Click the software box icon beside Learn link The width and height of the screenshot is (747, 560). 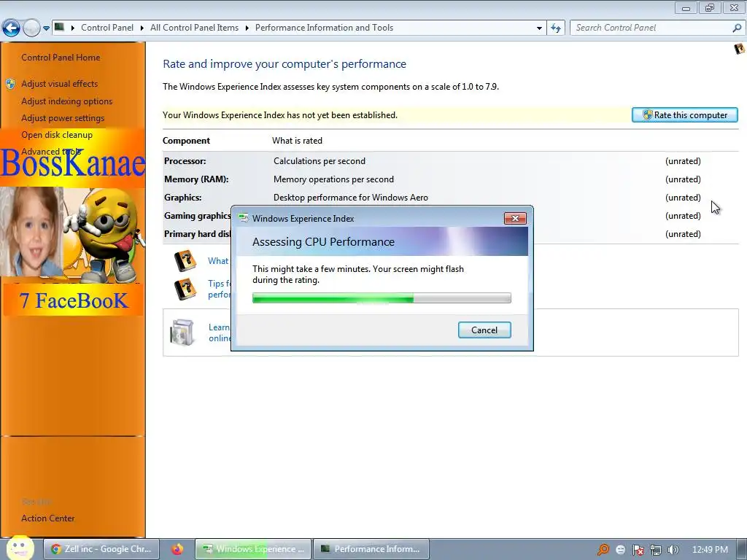point(182,332)
